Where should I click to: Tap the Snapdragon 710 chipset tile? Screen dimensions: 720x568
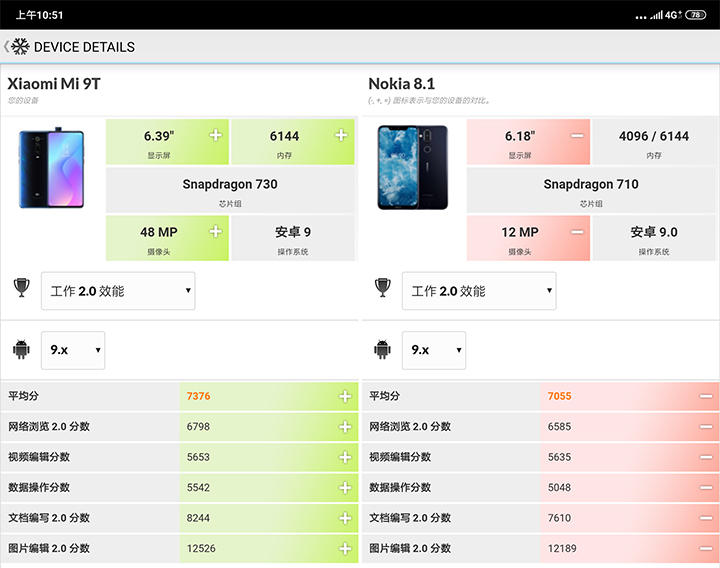pyautogui.click(x=591, y=190)
